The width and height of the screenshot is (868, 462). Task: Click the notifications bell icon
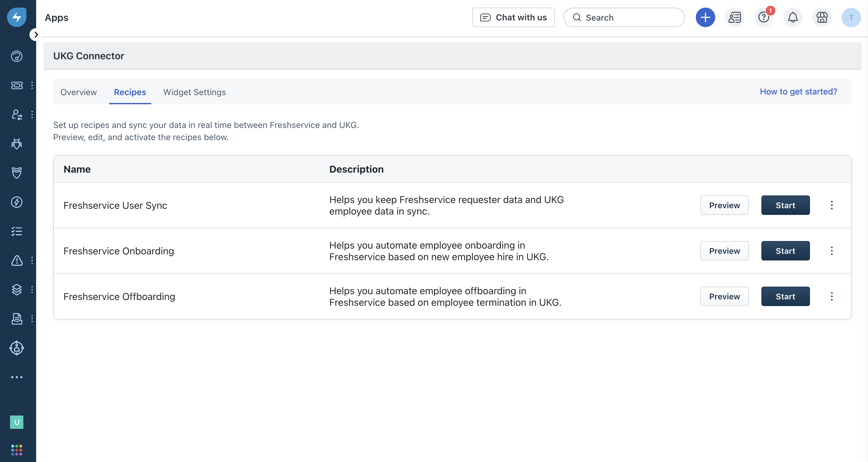[x=792, y=18]
